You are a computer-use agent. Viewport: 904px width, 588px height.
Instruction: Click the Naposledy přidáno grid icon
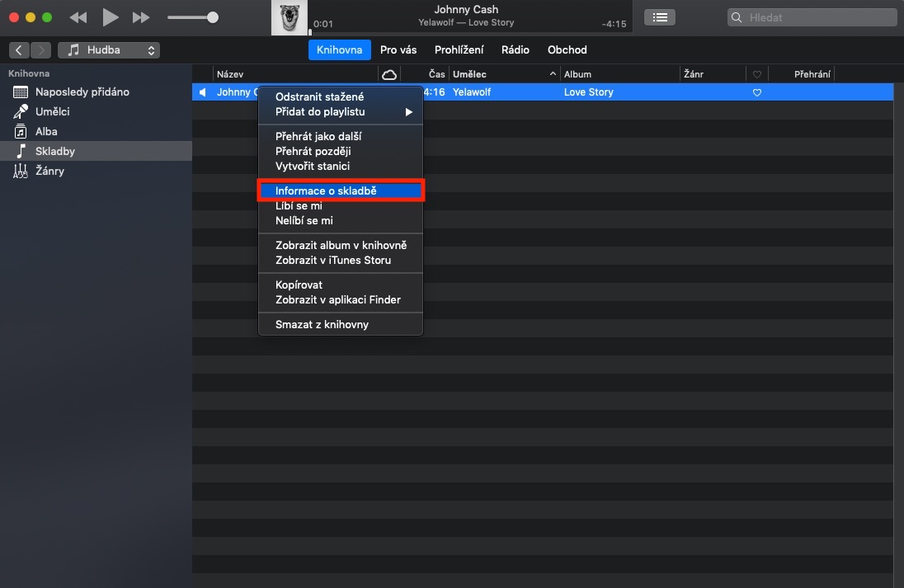(20, 92)
